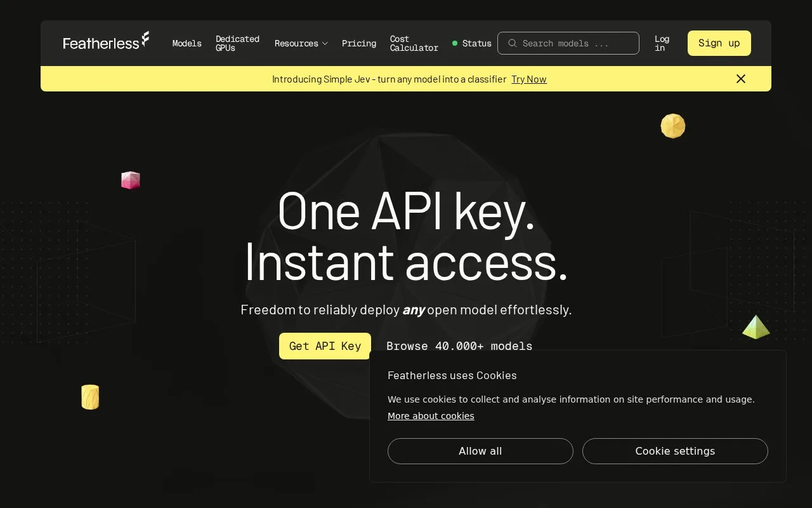Screen dimensions: 812x508
Task: Click the magnifier icon in search box
Action: [513, 43]
